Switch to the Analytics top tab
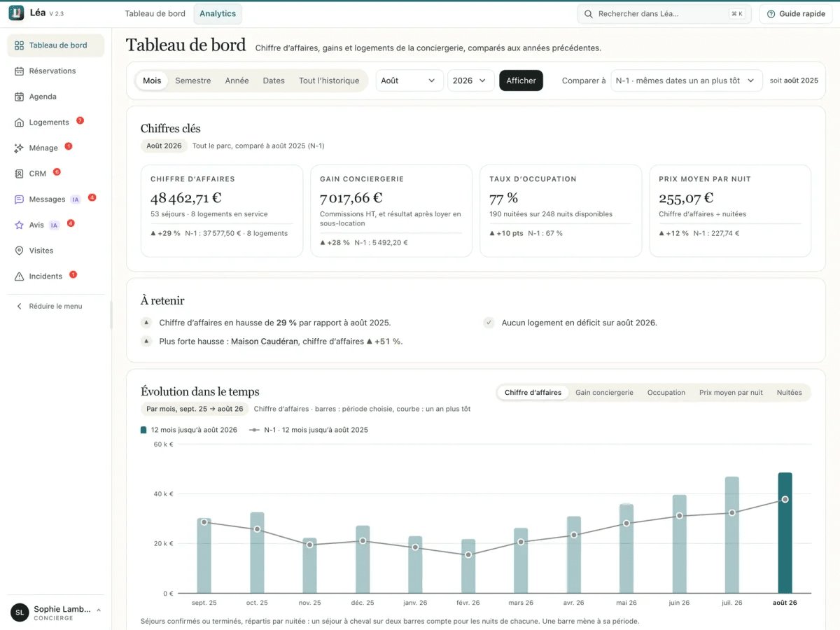840x630 pixels. click(218, 14)
